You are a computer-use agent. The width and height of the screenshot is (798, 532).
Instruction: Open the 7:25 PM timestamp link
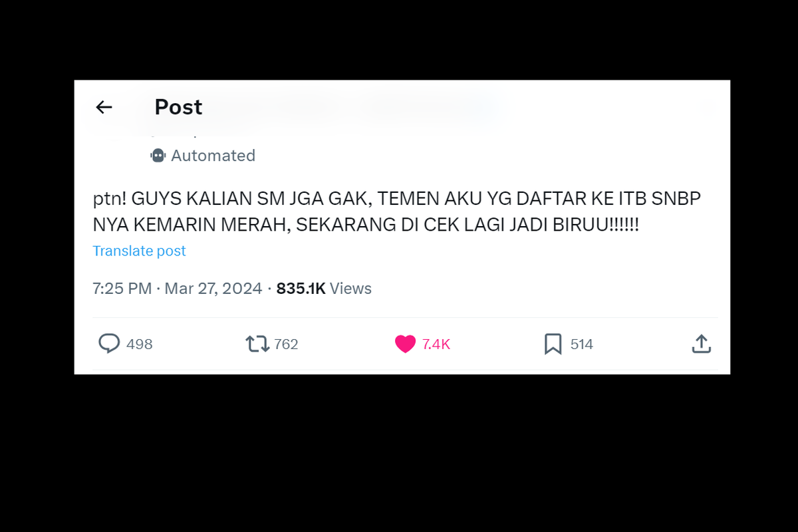[x=122, y=289]
